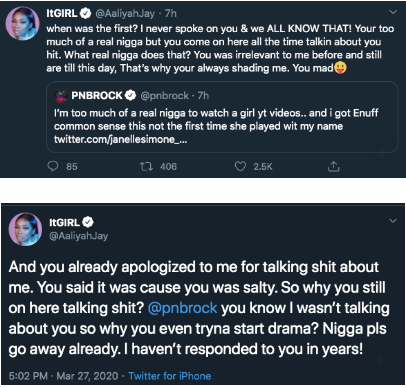Open the share upload icon
The width and height of the screenshot is (406, 388).
point(333,166)
